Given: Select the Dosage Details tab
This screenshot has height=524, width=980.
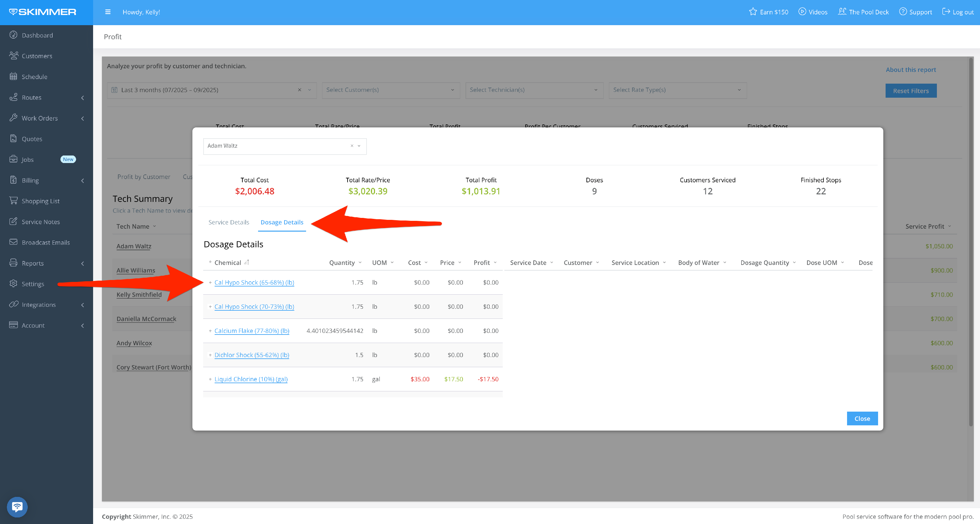Looking at the screenshot, I should click(x=282, y=222).
